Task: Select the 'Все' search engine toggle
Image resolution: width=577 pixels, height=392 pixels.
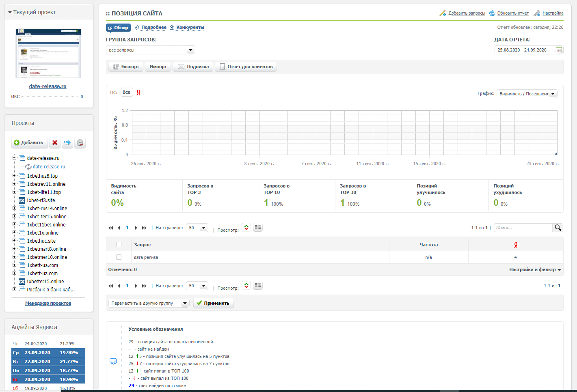Action: coord(126,93)
